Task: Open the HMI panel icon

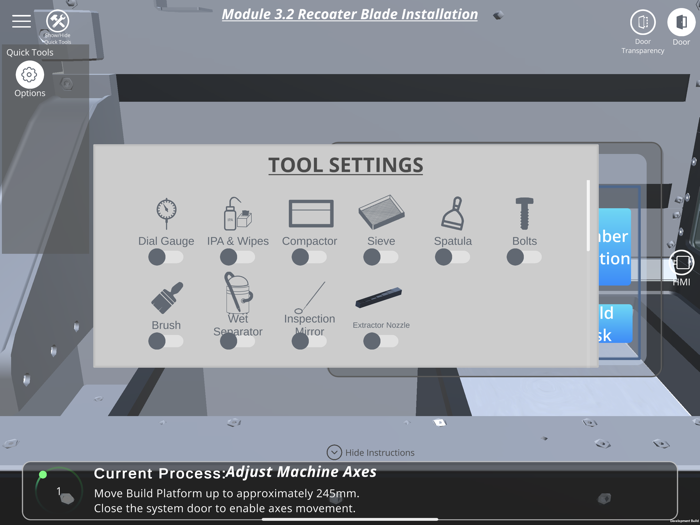Action: coord(681,263)
